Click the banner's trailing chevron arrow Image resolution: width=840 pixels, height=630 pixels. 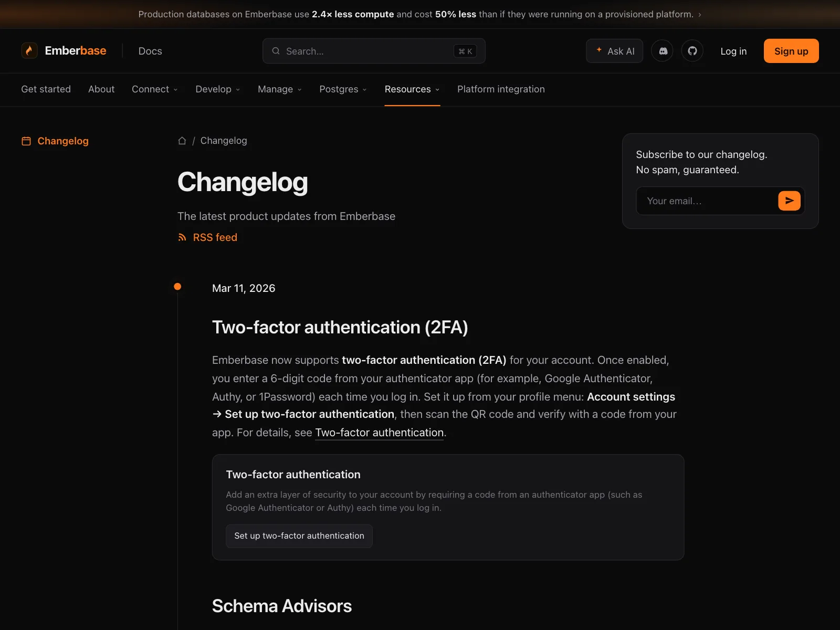[x=700, y=15]
